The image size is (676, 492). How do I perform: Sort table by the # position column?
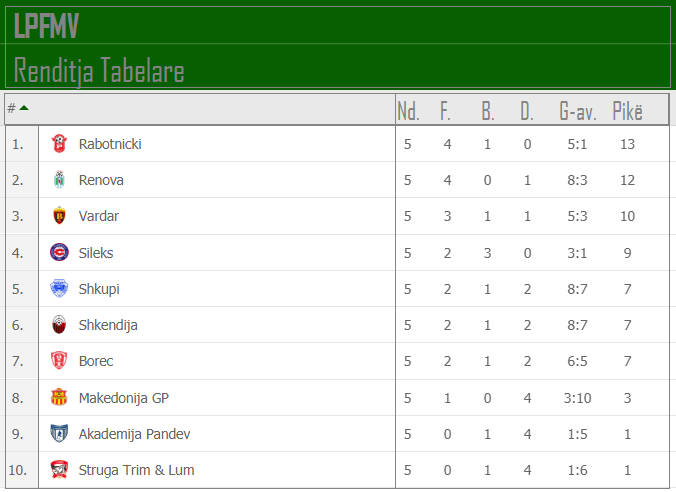coord(17,108)
